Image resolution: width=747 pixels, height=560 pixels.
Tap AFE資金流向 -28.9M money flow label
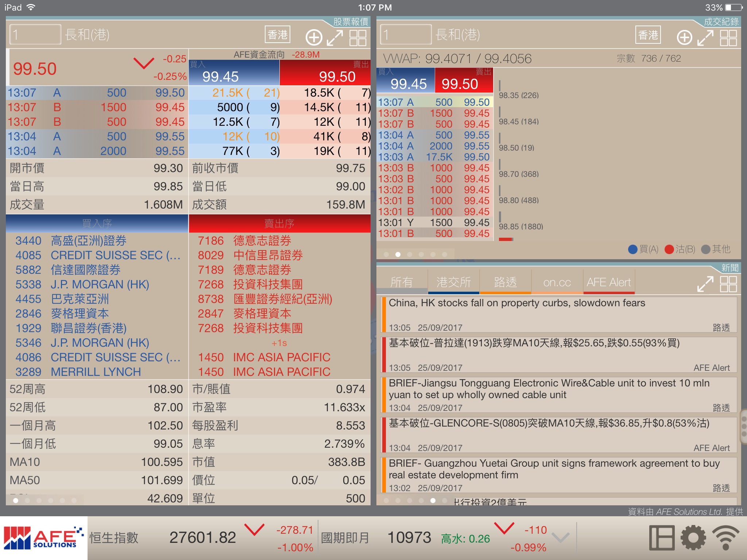276,55
